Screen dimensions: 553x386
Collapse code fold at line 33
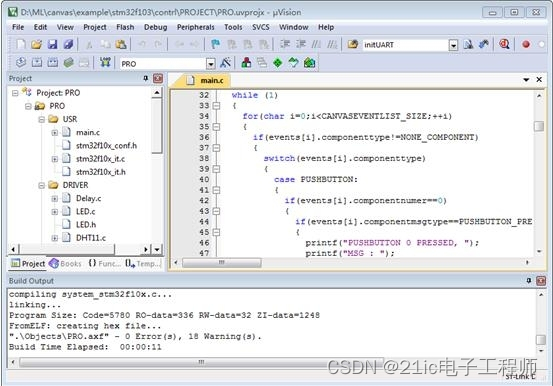point(216,105)
